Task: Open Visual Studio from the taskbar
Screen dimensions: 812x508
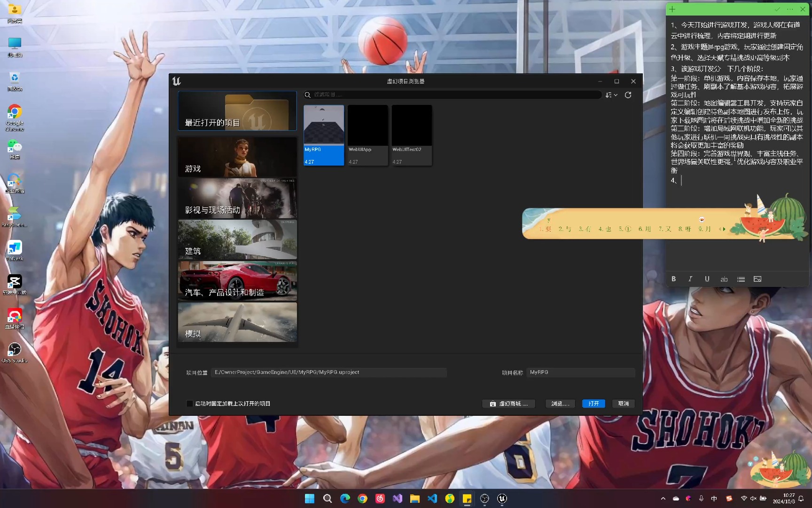Action: pos(398,499)
